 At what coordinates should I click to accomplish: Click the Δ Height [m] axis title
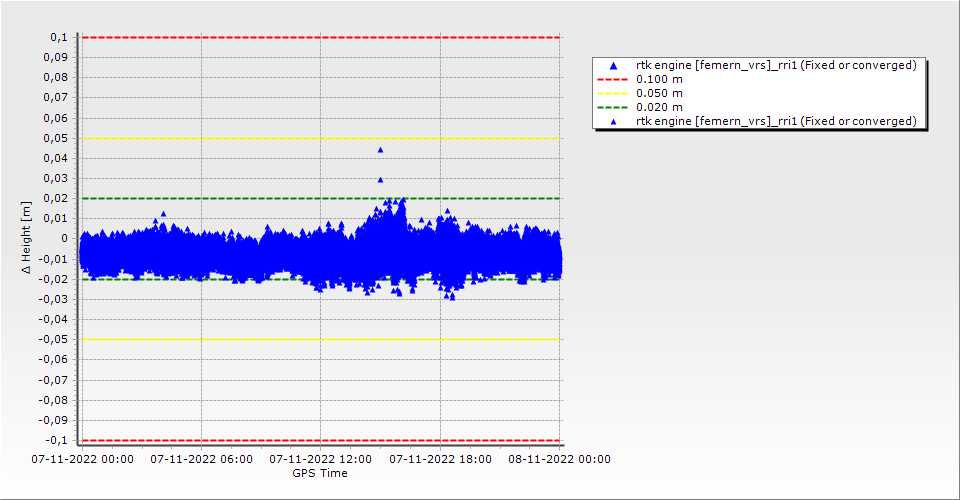[27, 238]
